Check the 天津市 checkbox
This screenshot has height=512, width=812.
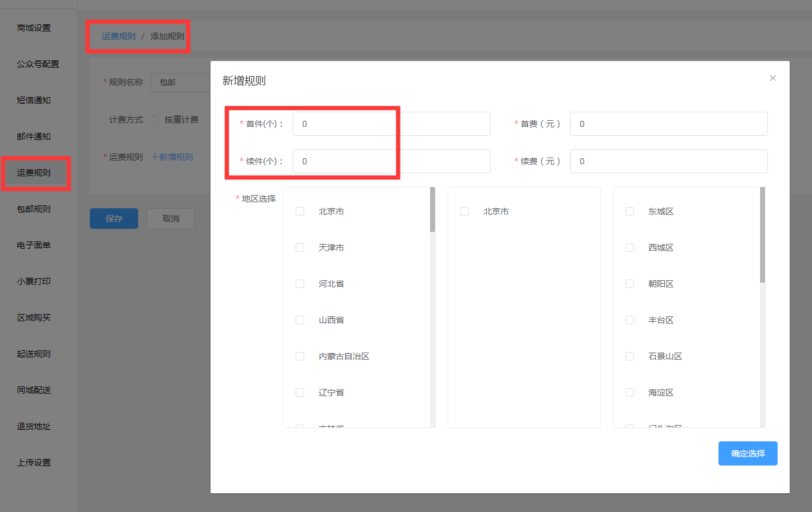click(x=300, y=248)
